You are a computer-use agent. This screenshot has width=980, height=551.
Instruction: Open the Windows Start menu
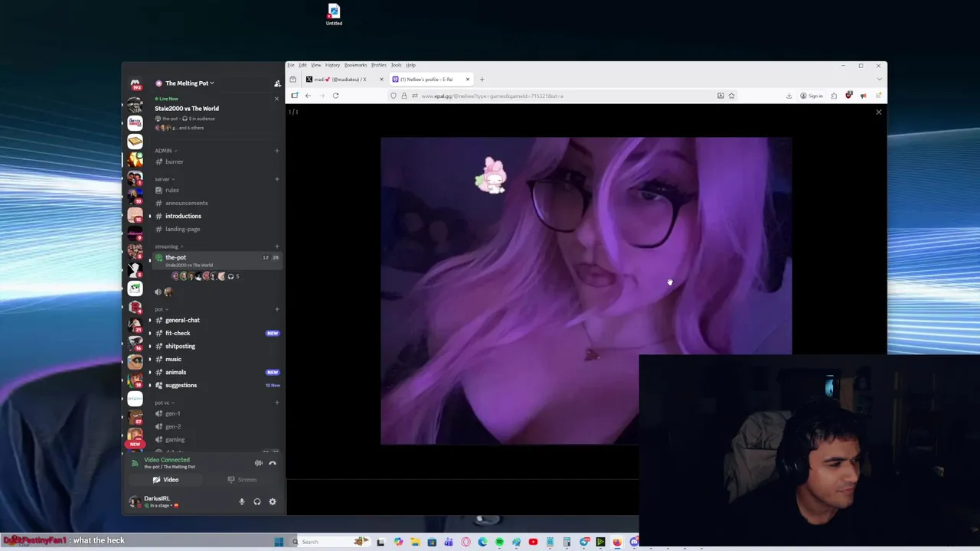click(x=279, y=542)
